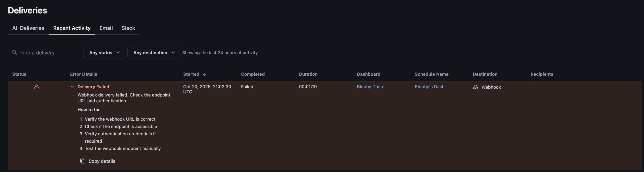Click the sort arrow next to Started

point(205,74)
